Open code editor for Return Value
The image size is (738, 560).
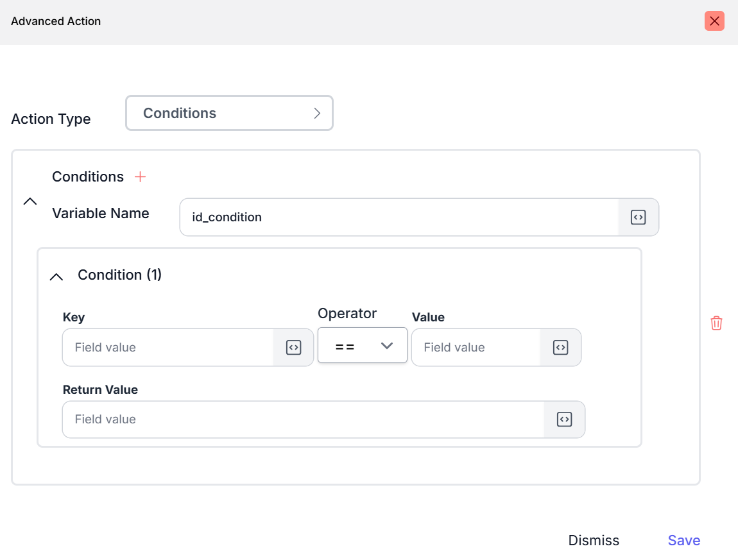(564, 420)
